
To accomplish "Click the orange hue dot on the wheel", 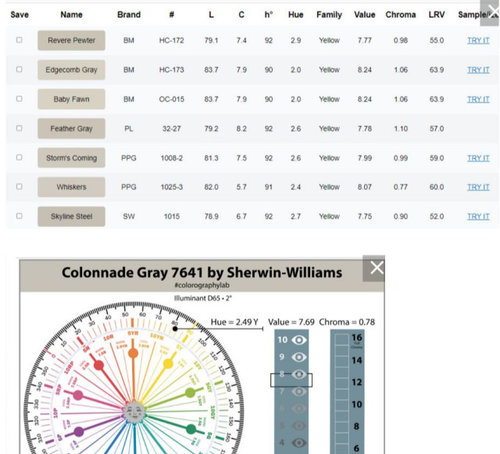I will [133, 353].
